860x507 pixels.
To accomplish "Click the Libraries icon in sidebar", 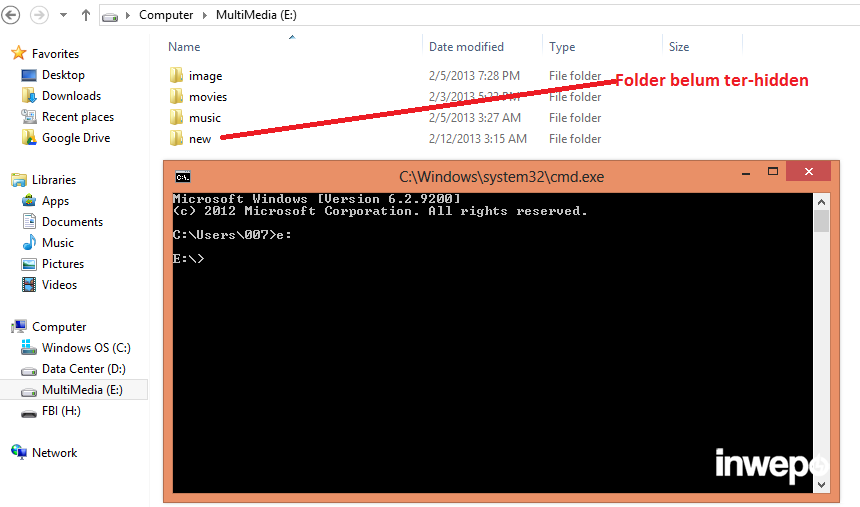I will (19, 179).
